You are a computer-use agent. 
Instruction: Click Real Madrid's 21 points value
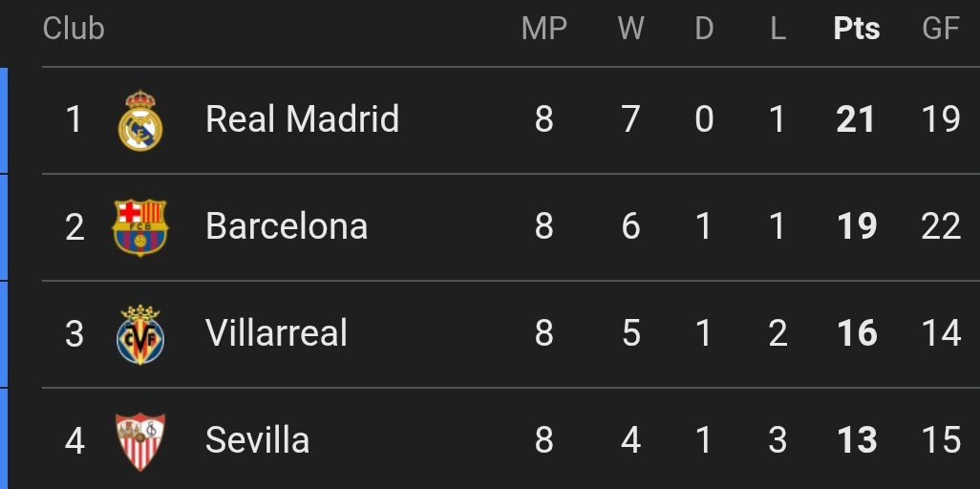pos(857,119)
